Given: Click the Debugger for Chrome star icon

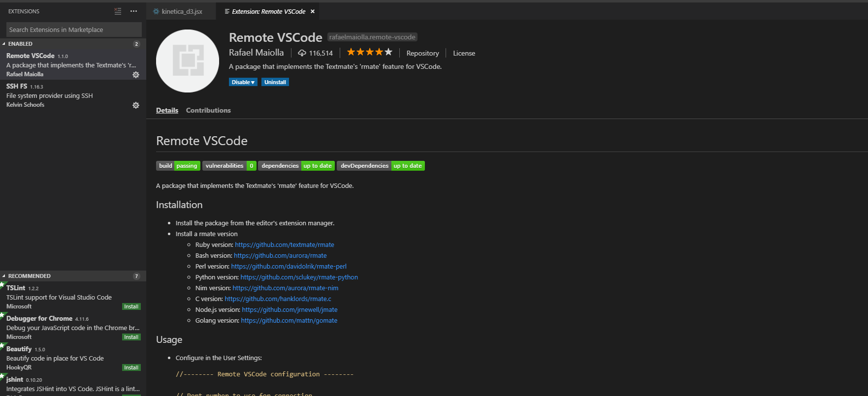Looking at the screenshot, I should (x=2, y=315).
